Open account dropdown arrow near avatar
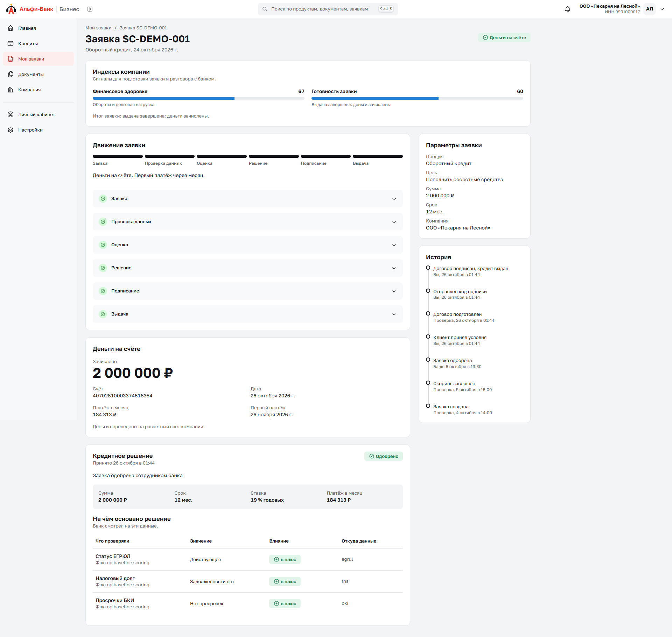Viewport: 672px width, 637px height. (662, 9)
